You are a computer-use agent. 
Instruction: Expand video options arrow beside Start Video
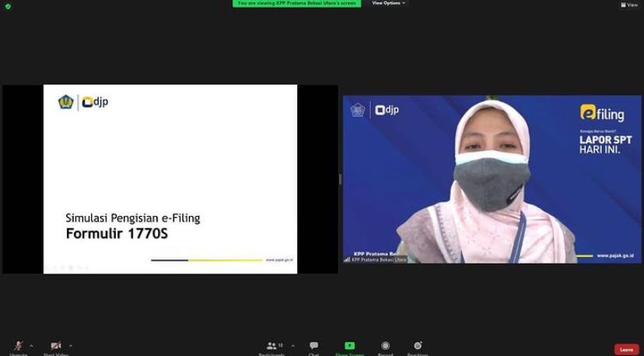[71, 346]
